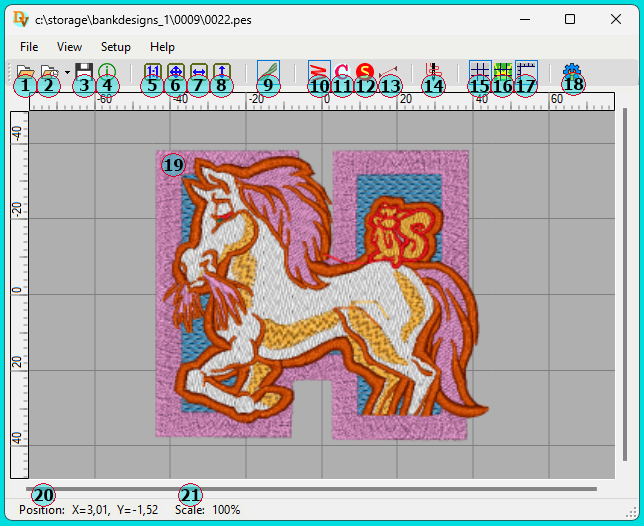The height and width of the screenshot is (526, 644).
Task: Fit design to window zoom icon
Action: click(176, 72)
